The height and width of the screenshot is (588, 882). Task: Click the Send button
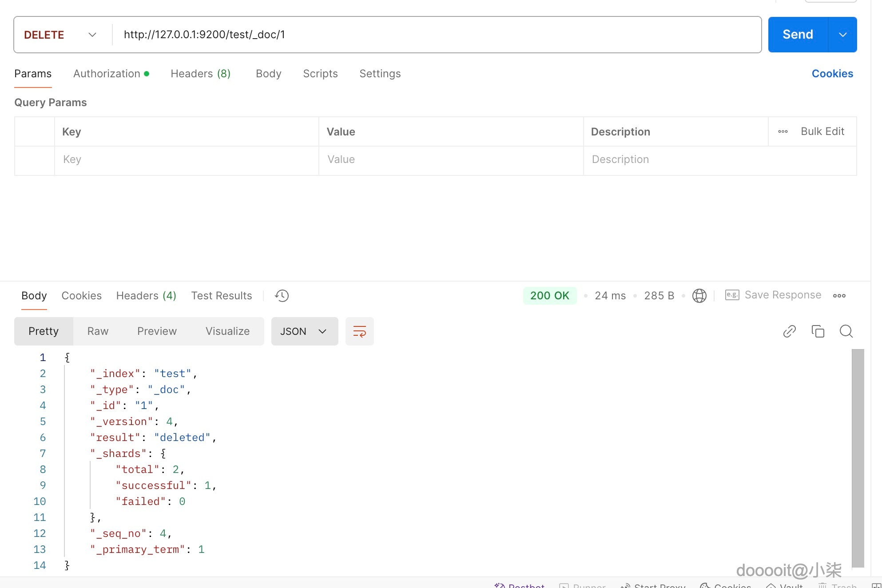click(x=798, y=35)
